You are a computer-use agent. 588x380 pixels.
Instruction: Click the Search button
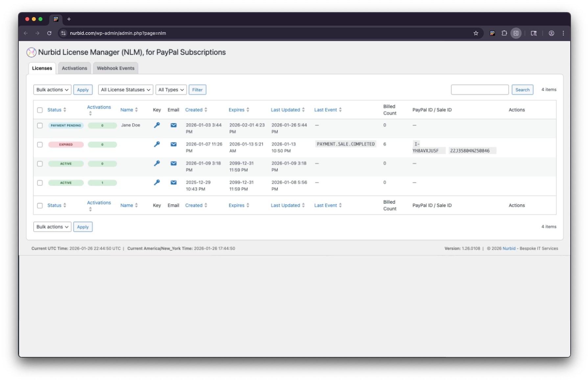(523, 90)
